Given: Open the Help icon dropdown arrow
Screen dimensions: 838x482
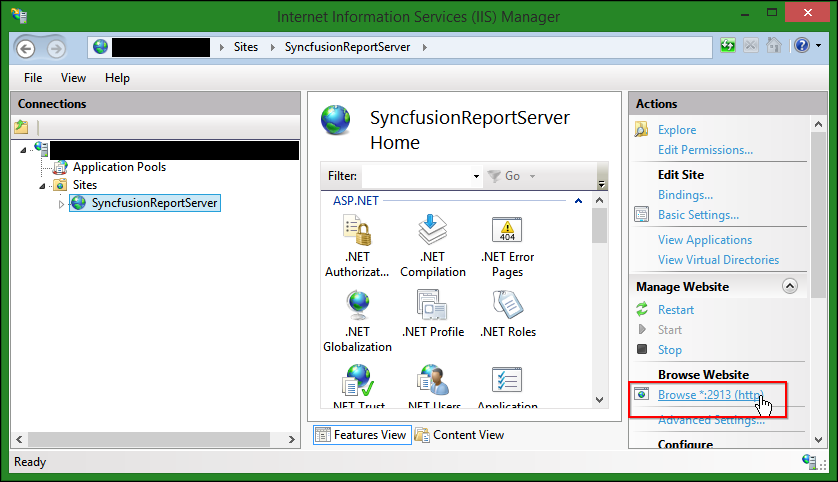Looking at the screenshot, I should click(819, 45).
